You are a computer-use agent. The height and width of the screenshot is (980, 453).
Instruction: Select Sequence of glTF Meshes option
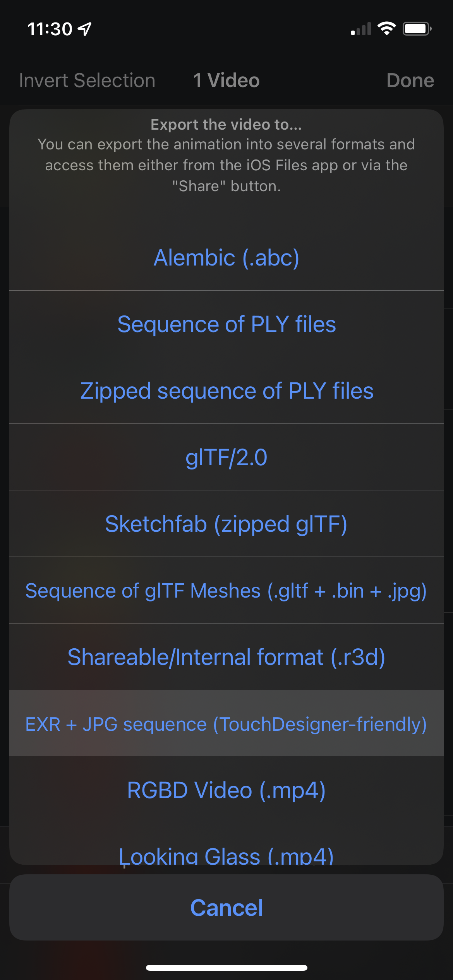(x=226, y=591)
